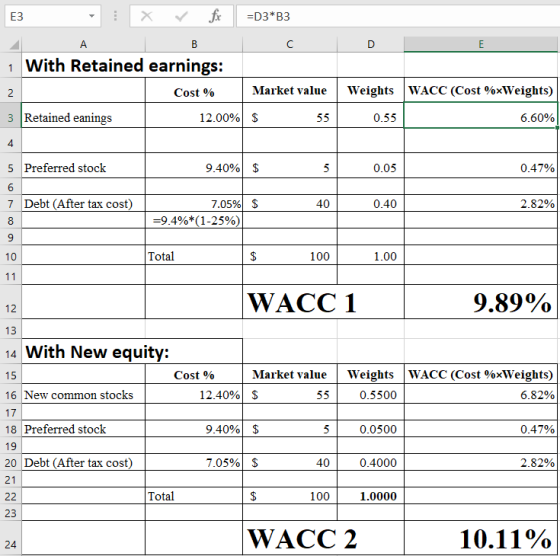This screenshot has height=556, width=560.
Task: Select the 'With New equity:' title cell
Action: point(132,351)
